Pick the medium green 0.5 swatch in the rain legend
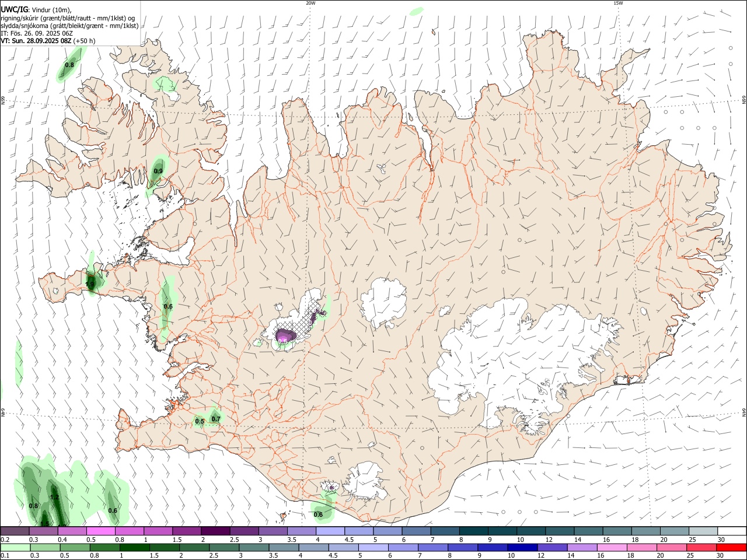 pyautogui.click(x=75, y=548)
